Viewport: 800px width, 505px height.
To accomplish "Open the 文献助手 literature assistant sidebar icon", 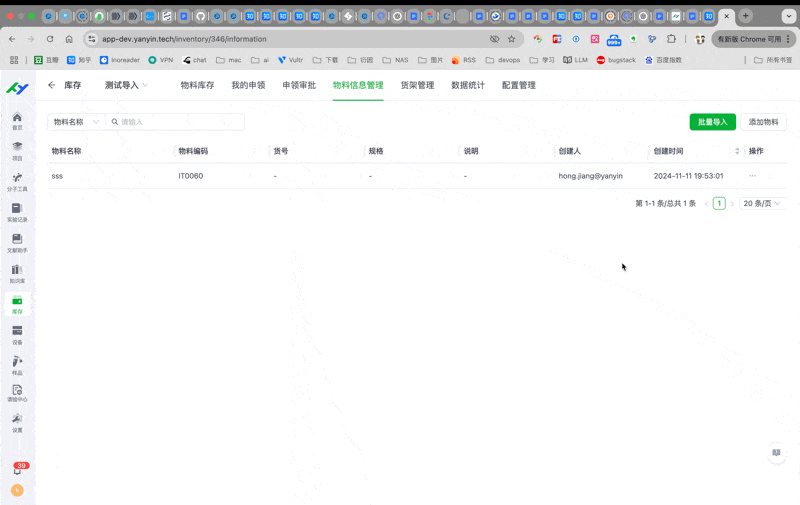I will [17, 243].
